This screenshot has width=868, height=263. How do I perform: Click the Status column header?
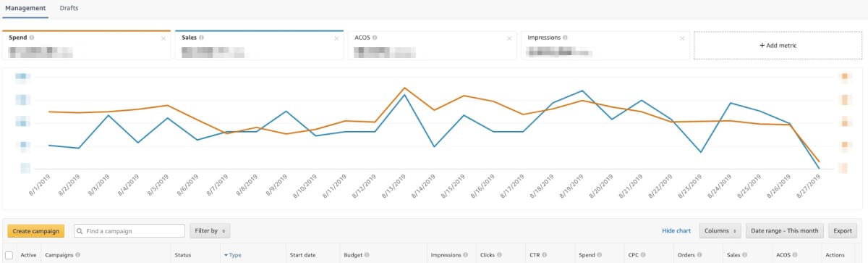pyautogui.click(x=183, y=255)
